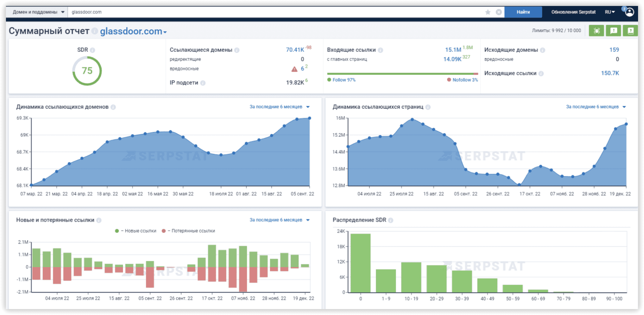Click info icon for Динамика ссылающихся доменов

[x=113, y=107]
